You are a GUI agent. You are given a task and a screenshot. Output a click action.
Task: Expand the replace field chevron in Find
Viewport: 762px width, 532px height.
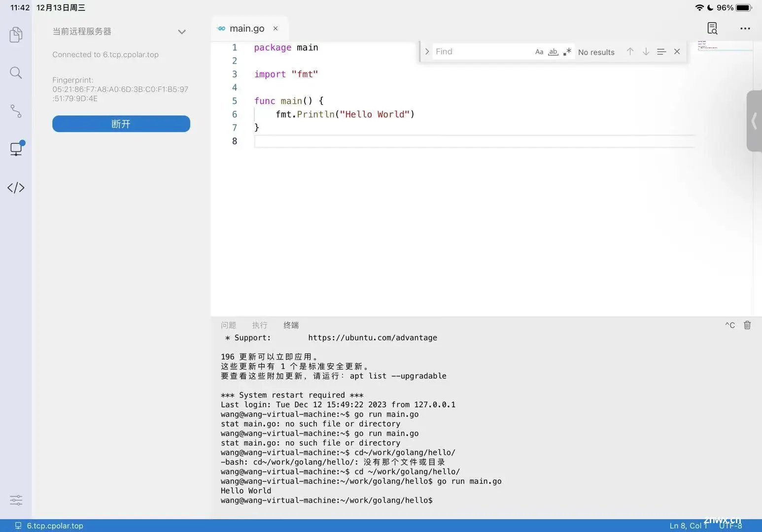tap(427, 51)
